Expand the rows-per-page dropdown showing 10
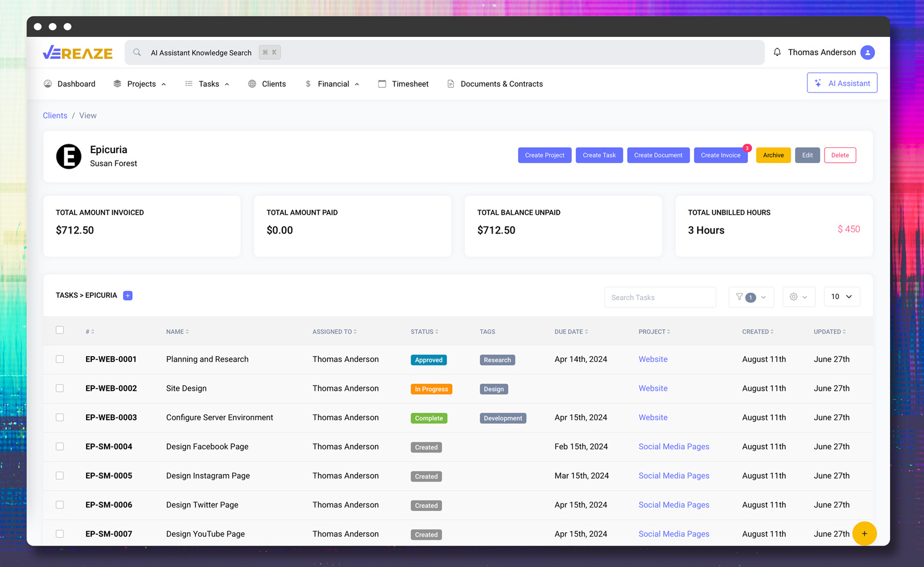The image size is (924, 567). (841, 297)
